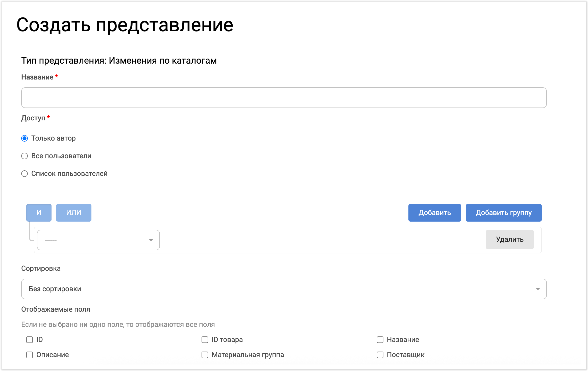
Task: Select Список пользователей radio button
Action: (24, 174)
